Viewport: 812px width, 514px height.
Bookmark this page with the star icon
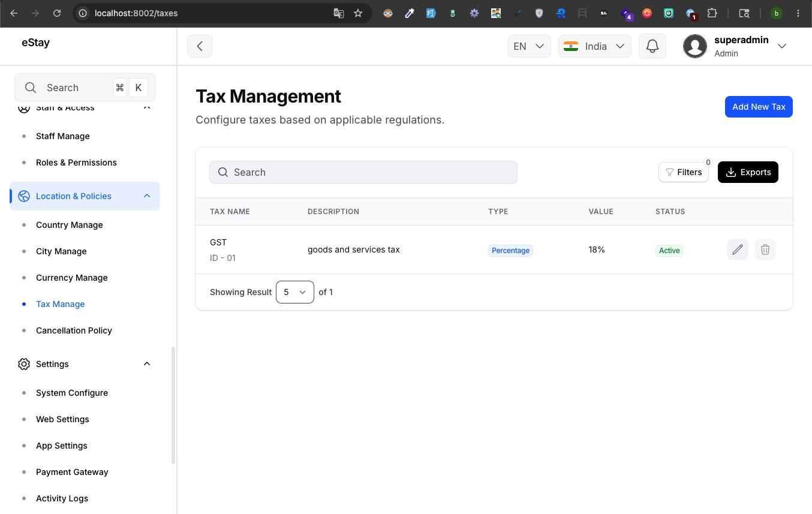click(x=358, y=13)
